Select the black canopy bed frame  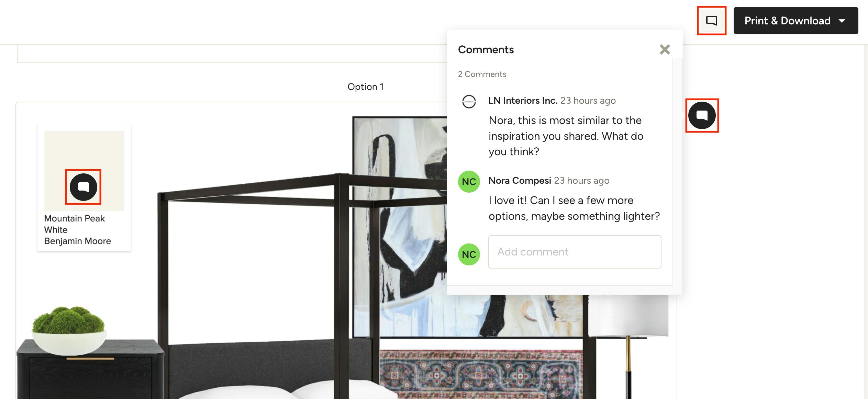coord(268,285)
